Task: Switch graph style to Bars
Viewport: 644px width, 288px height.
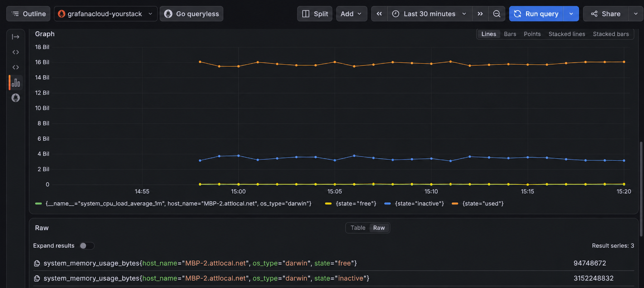Action: 510,34
